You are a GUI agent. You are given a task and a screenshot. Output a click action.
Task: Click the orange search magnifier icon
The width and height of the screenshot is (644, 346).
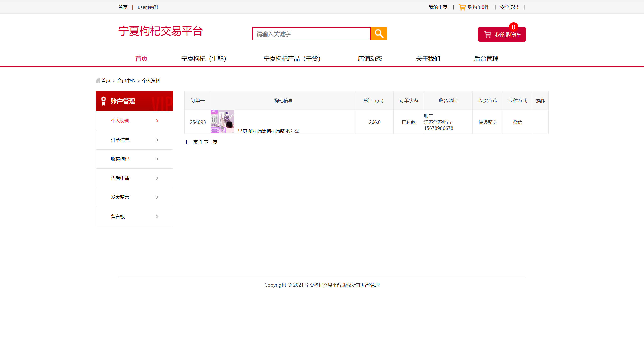379,33
